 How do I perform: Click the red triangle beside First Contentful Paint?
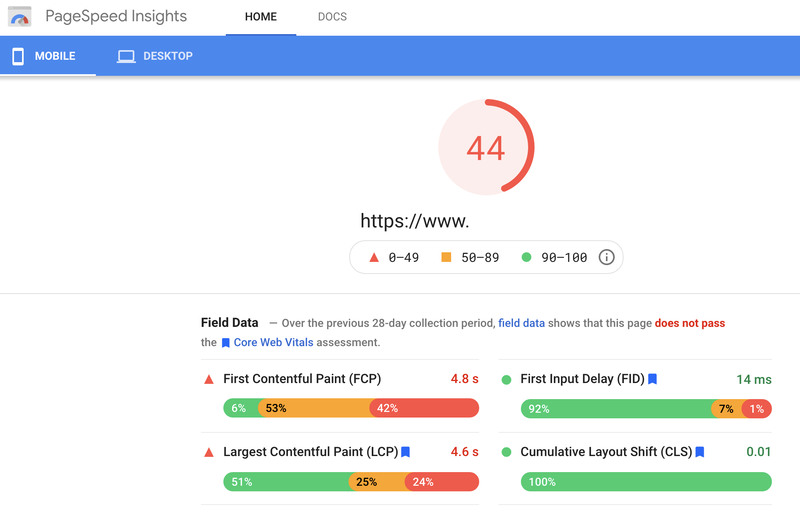209,379
